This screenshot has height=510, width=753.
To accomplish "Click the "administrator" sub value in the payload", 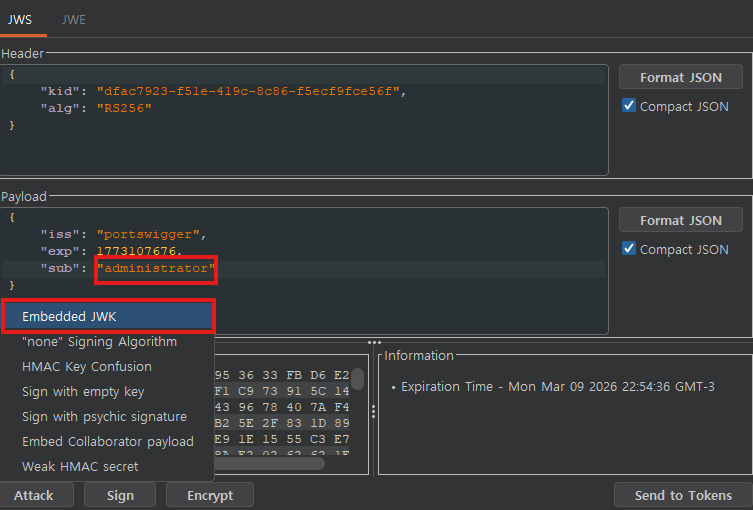I will pyautogui.click(x=155, y=269).
